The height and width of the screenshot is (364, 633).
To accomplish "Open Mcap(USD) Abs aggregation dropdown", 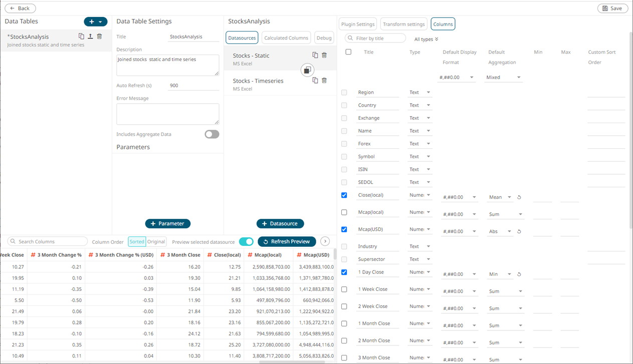I will [500, 231].
